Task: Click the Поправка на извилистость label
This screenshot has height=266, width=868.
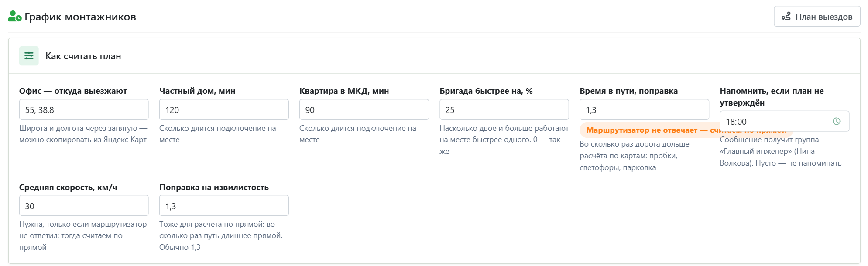Action: tap(214, 187)
